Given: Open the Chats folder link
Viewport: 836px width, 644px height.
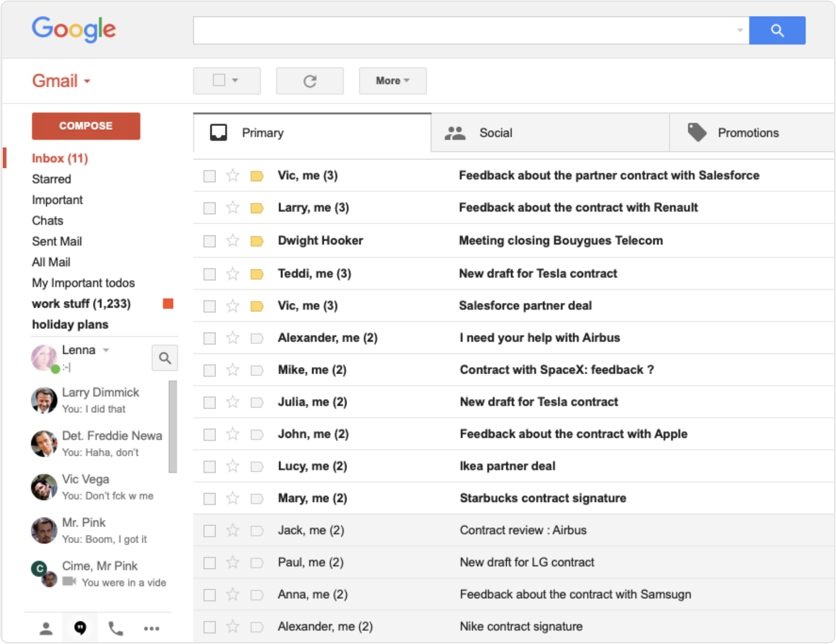Looking at the screenshot, I should pos(47,221).
